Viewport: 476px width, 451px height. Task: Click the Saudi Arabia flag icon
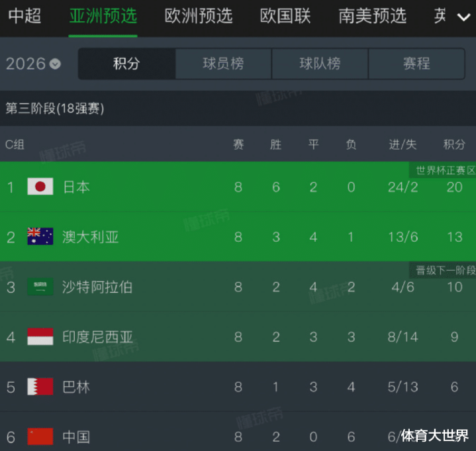[x=40, y=287]
